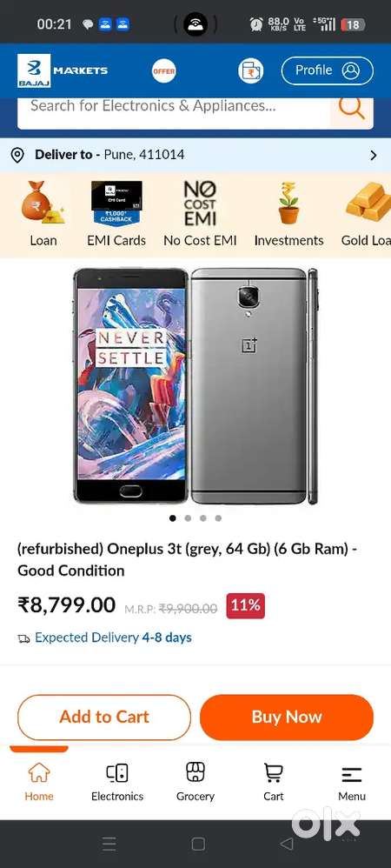Tap the No Cost EMI icon
Viewport: 391px width, 868px height.
[200, 204]
